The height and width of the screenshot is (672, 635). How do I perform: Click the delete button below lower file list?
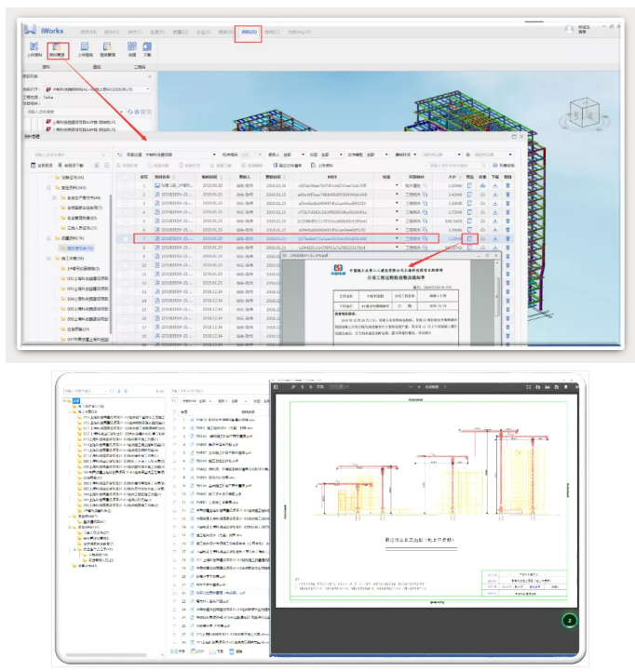(236, 652)
